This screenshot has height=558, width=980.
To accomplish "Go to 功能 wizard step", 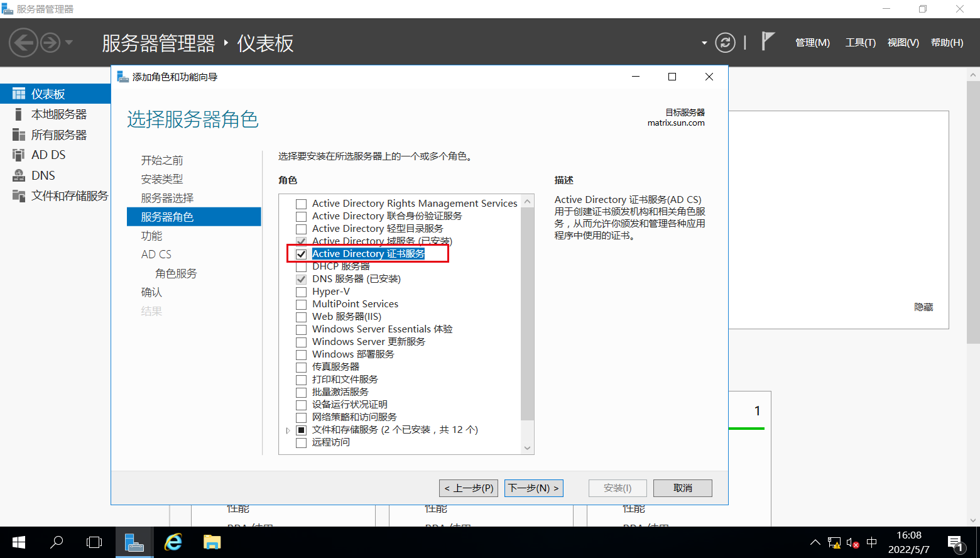I will tap(151, 236).
